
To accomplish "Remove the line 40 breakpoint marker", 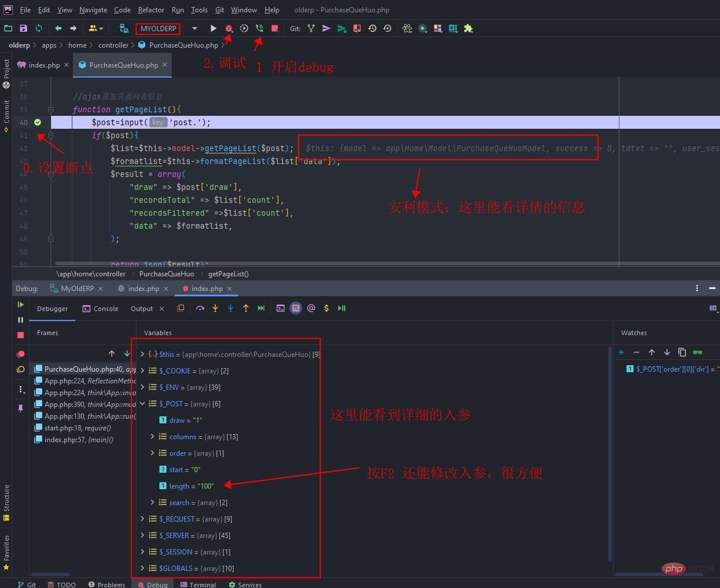I will tap(38, 122).
